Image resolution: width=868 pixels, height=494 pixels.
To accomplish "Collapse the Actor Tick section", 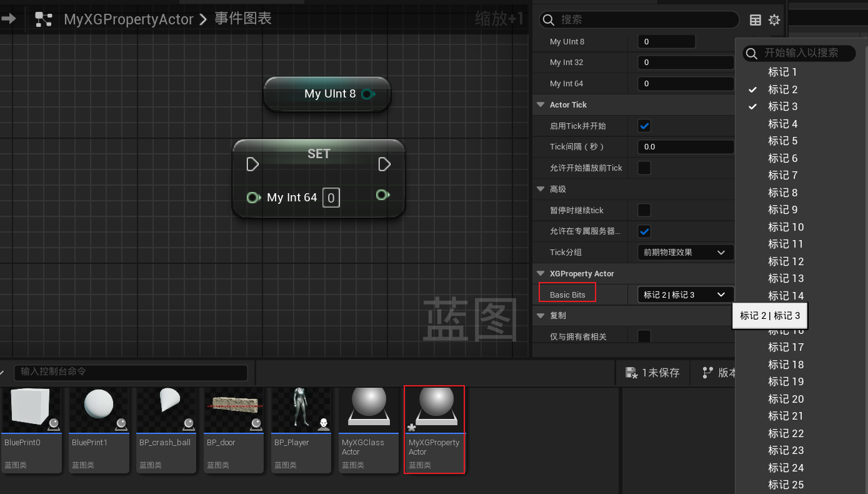I will click(541, 105).
